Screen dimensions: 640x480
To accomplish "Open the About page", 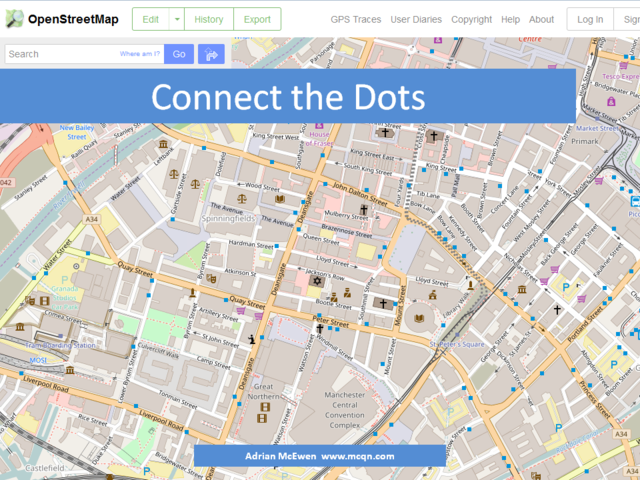I will coord(541,20).
